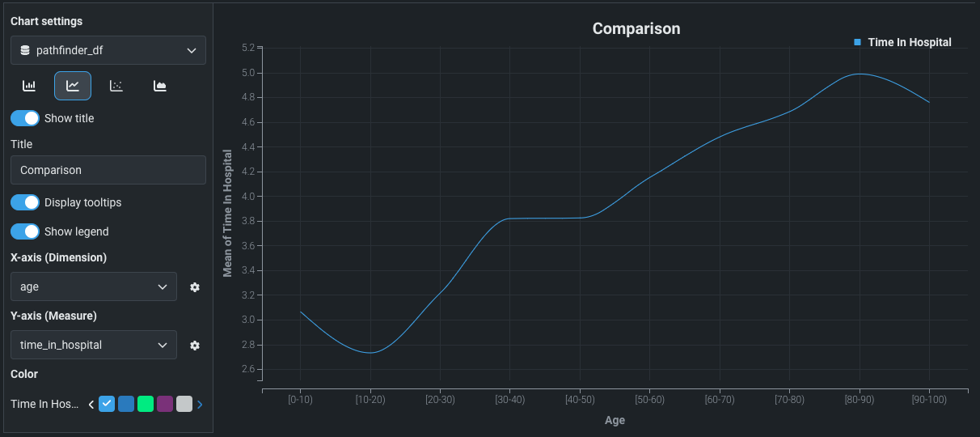Screen dimensions: 980x437
Task: Toggle the Show title switch
Action: (x=25, y=118)
